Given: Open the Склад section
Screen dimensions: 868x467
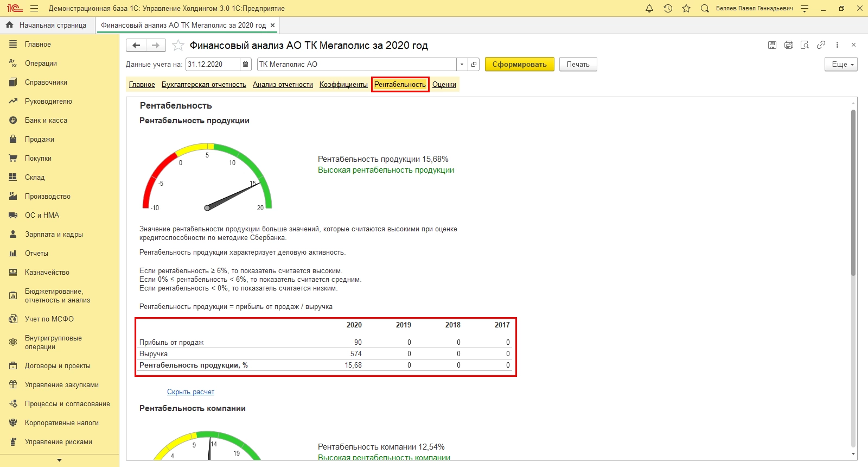Looking at the screenshot, I should [60, 178].
